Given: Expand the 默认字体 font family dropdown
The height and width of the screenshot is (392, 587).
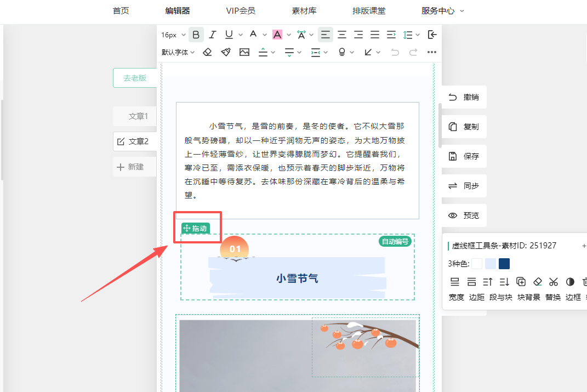Looking at the screenshot, I should pyautogui.click(x=178, y=52).
